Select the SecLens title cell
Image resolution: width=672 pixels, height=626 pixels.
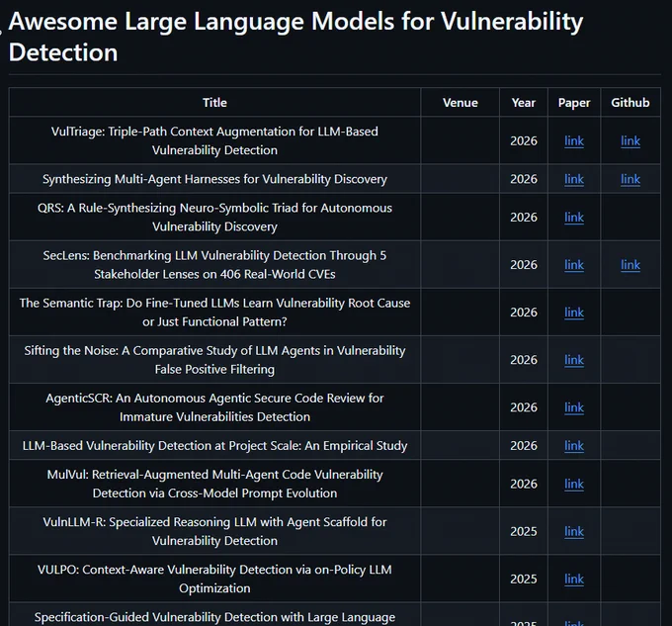[214, 265]
